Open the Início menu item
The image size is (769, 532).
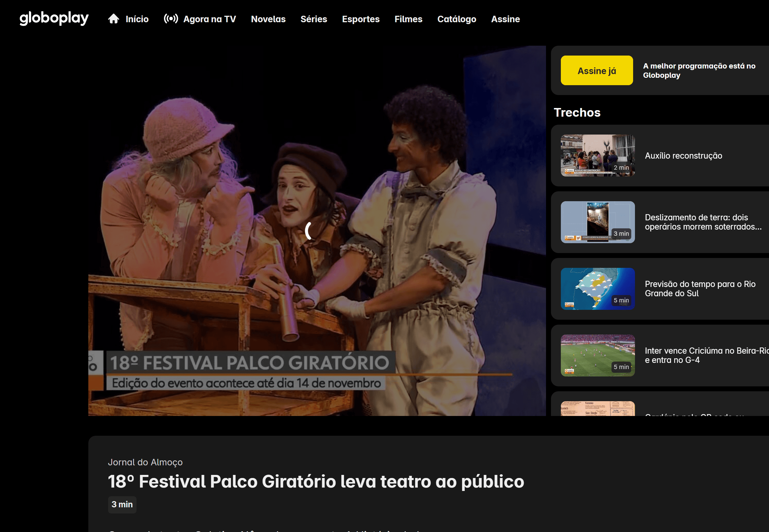tap(137, 19)
